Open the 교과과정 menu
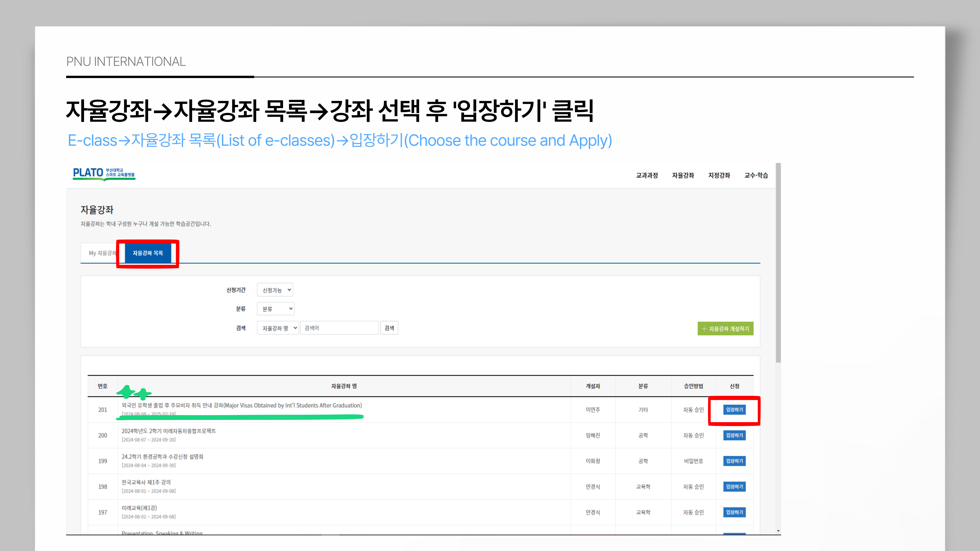The height and width of the screenshot is (551, 980). 647,175
